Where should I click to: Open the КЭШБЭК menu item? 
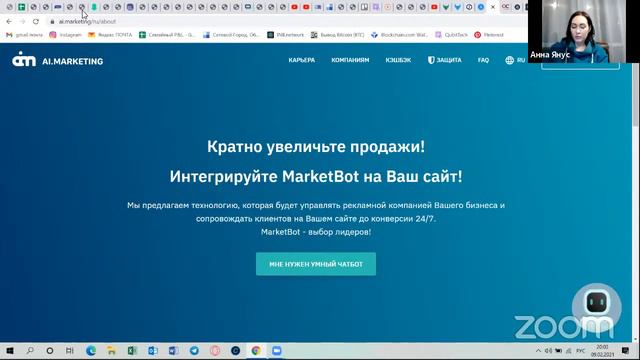(x=398, y=60)
